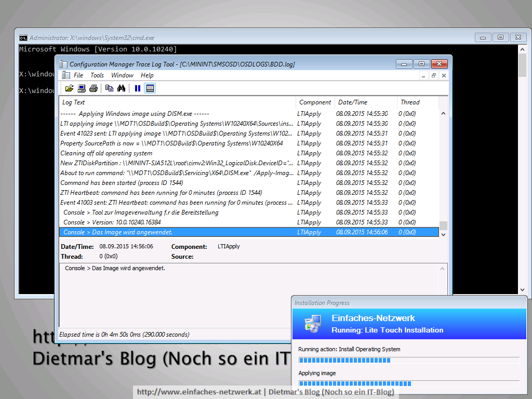Sort by the Date/Time column header
532x399 pixels.
366,102
